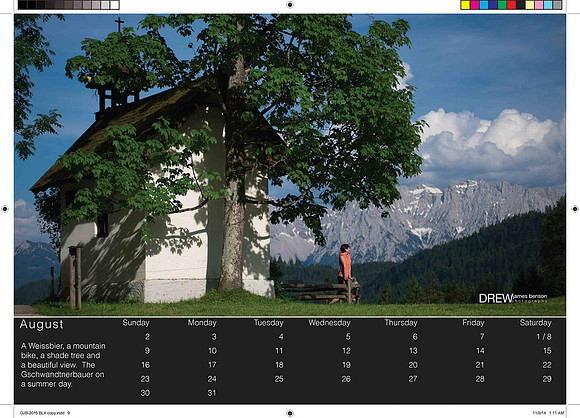
Task: Click the "Friday" column header
Action: (x=473, y=323)
